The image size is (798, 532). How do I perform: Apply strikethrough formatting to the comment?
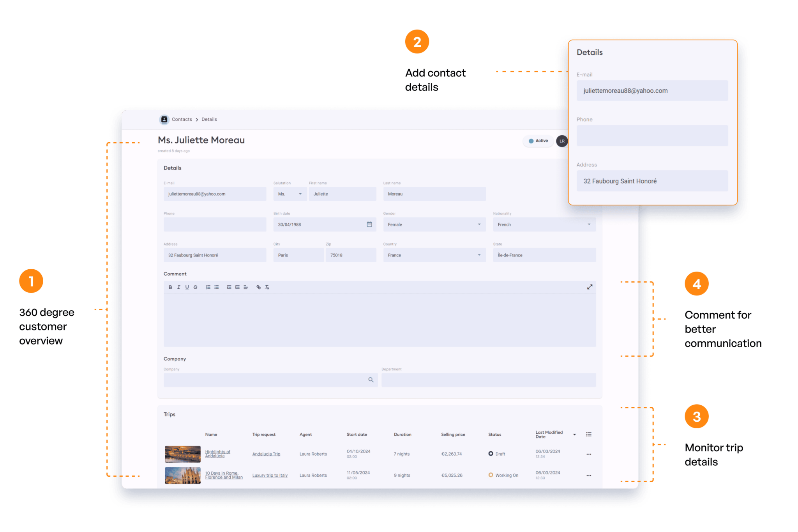tap(195, 287)
